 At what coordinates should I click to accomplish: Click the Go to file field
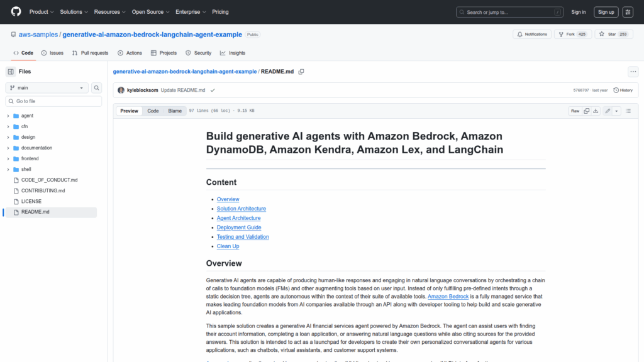[54, 101]
